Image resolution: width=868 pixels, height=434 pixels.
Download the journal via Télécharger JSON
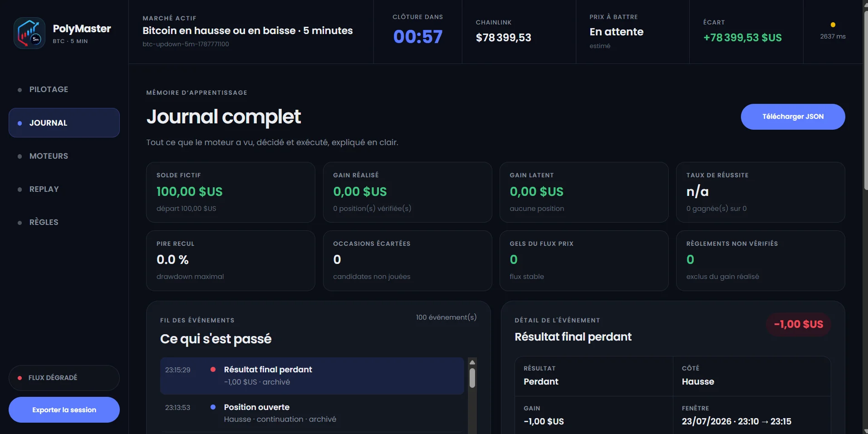[793, 117]
